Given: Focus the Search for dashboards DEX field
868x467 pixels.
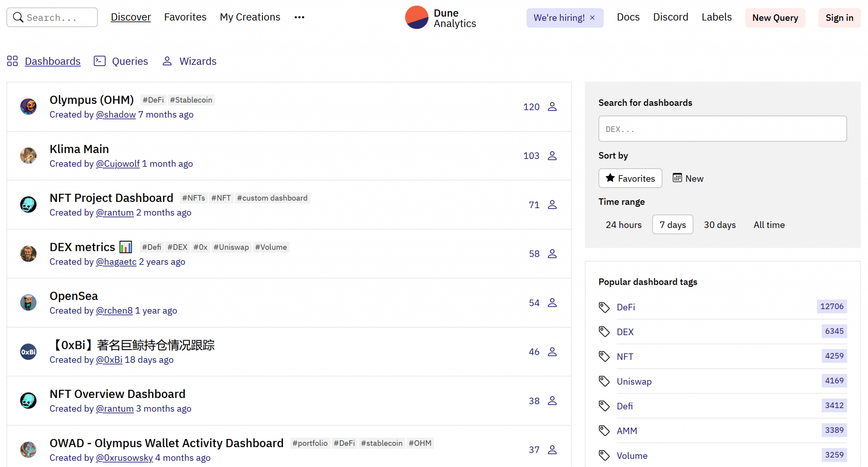Looking at the screenshot, I should (723, 129).
